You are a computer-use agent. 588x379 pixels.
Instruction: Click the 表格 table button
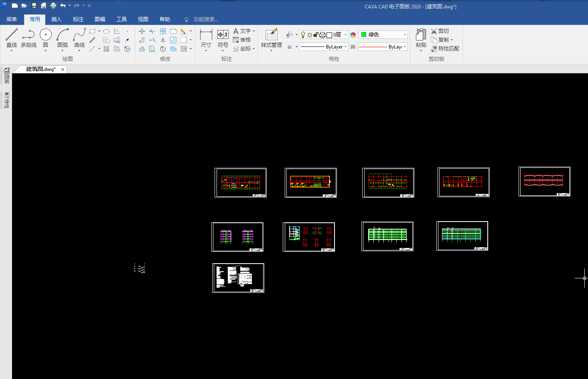pos(242,40)
